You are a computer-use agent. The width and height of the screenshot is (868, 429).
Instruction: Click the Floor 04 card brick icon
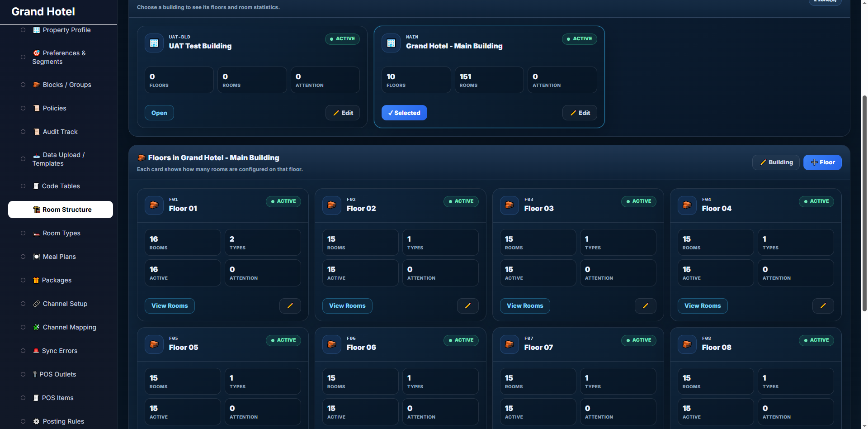[687, 205]
